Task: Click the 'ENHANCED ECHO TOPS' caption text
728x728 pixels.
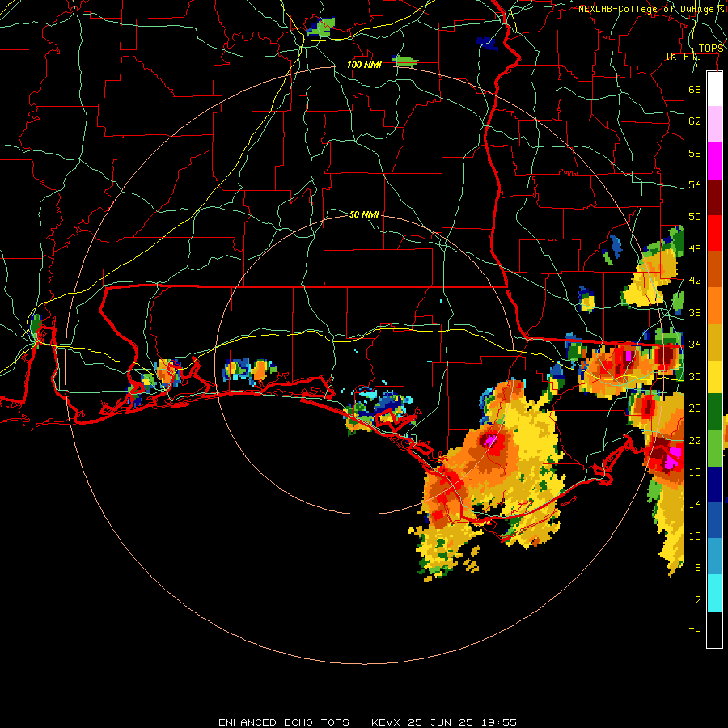Action: [284, 722]
